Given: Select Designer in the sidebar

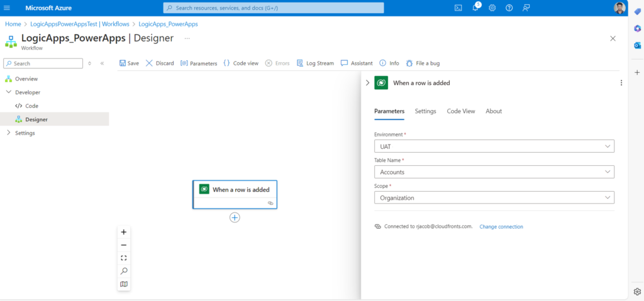Looking at the screenshot, I should click(x=54, y=119).
